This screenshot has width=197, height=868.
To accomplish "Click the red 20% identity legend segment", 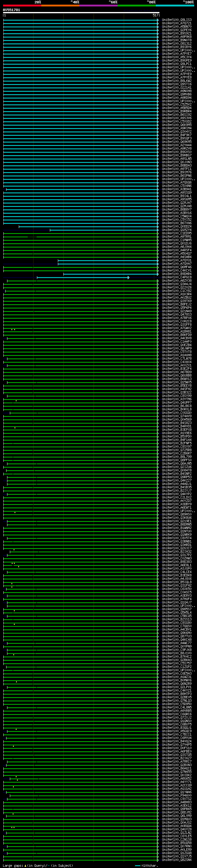I will 22,6.
